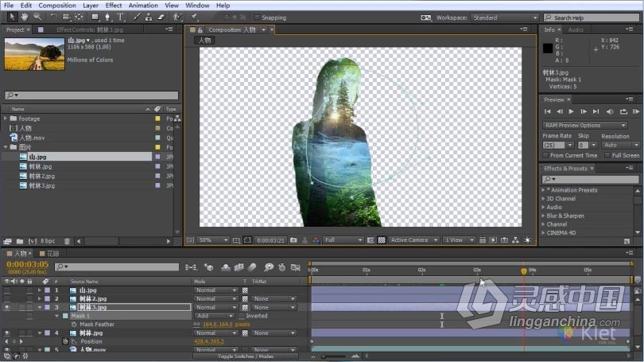Screen dimensions: 644x362
Task: Delete selected project item with trash icon
Action: [67, 241]
